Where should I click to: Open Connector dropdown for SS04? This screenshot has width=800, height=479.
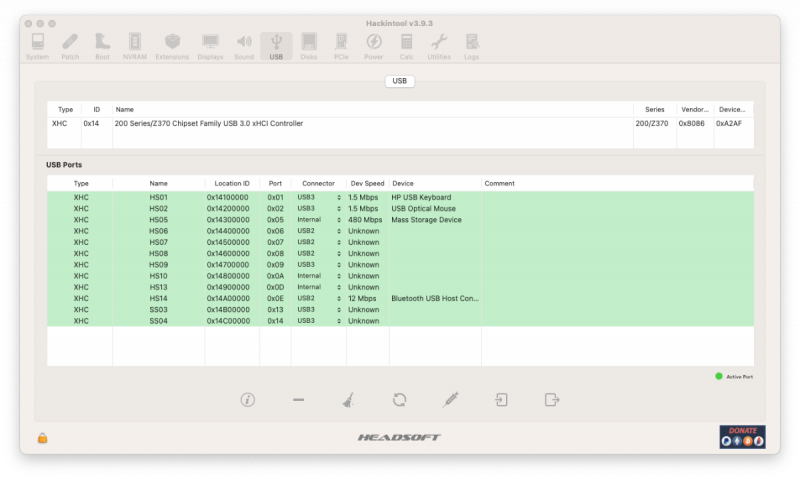pos(319,321)
